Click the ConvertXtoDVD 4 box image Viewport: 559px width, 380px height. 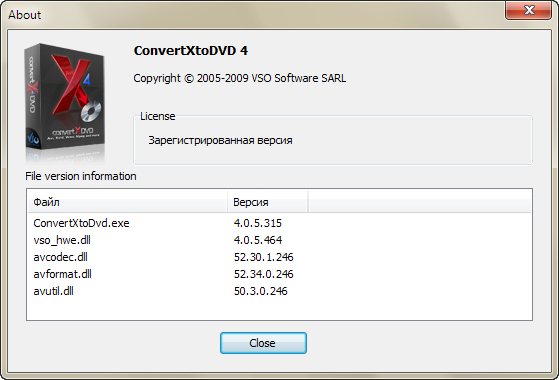pyautogui.click(x=65, y=102)
